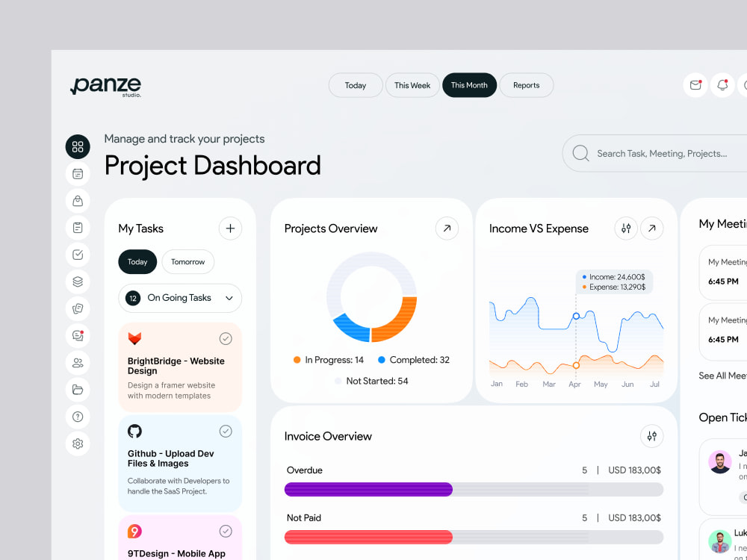Click the panze studio logo
This screenshot has width=747, height=560.
click(x=106, y=86)
